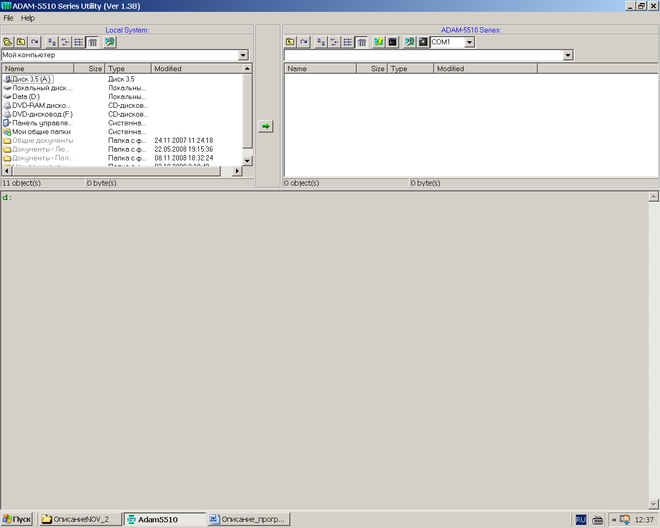The width and height of the screenshot is (660, 528).
Task: Expand the Мой компьютер path dropdown
Action: [244, 55]
